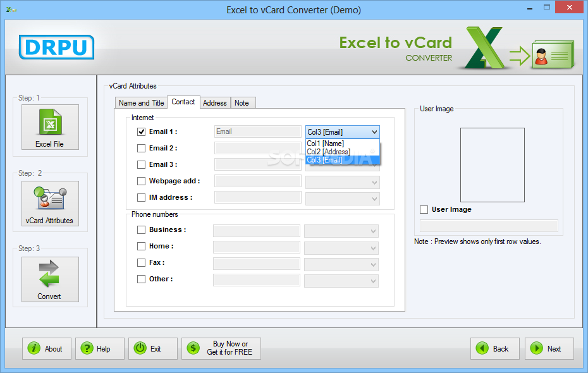This screenshot has height=373, width=588.
Task: Click the dollar sign Buy Now icon
Action: [x=193, y=348]
